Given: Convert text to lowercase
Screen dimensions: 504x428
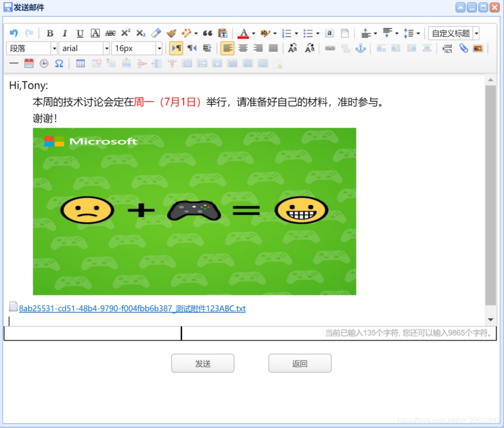Looking at the screenshot, I should 310,48.
